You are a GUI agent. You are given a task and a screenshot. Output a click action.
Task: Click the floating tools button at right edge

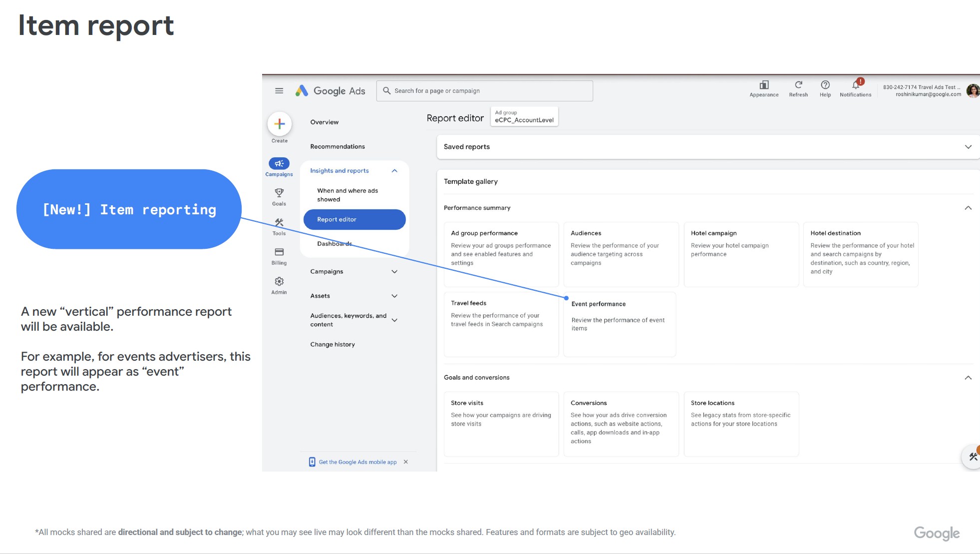point(972,457)
